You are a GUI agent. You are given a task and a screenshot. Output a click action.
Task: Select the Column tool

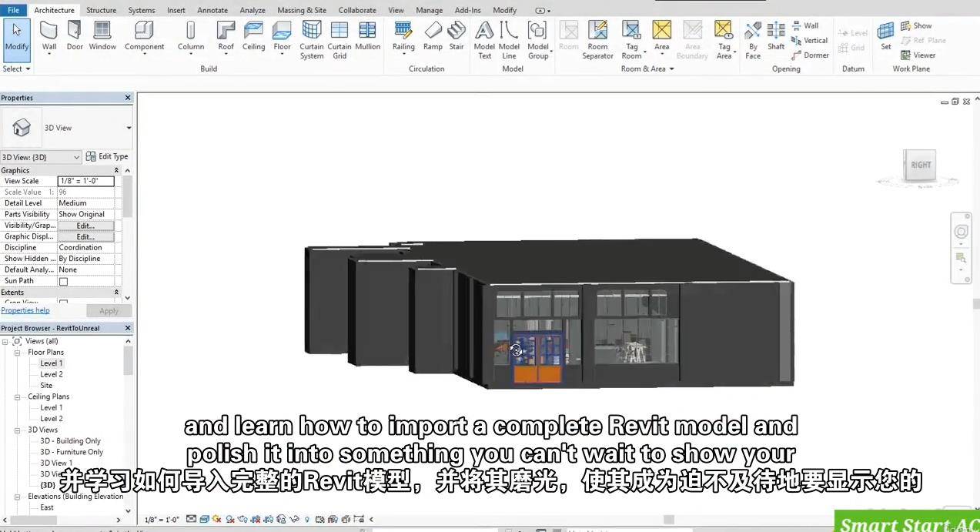point(191,37)
